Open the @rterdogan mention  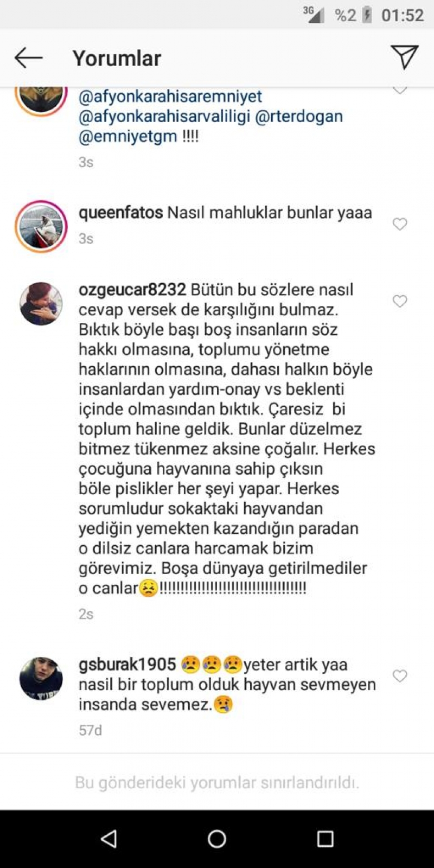(x=298, y=116)
